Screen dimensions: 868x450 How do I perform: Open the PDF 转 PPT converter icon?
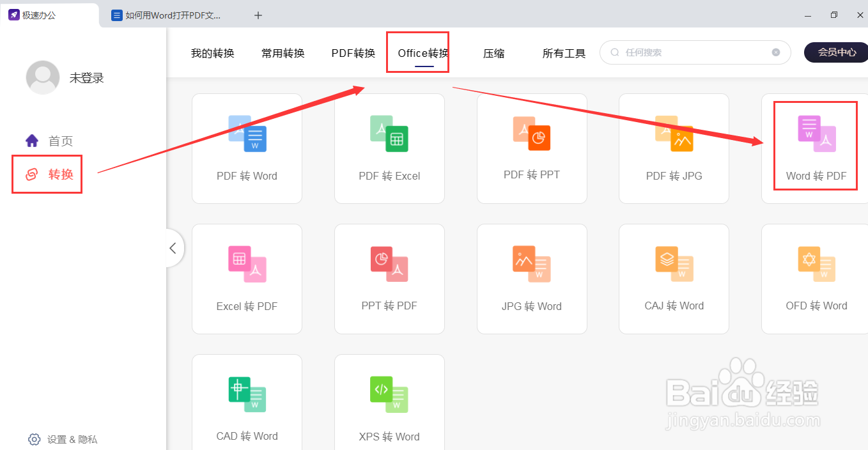(532, 133)
